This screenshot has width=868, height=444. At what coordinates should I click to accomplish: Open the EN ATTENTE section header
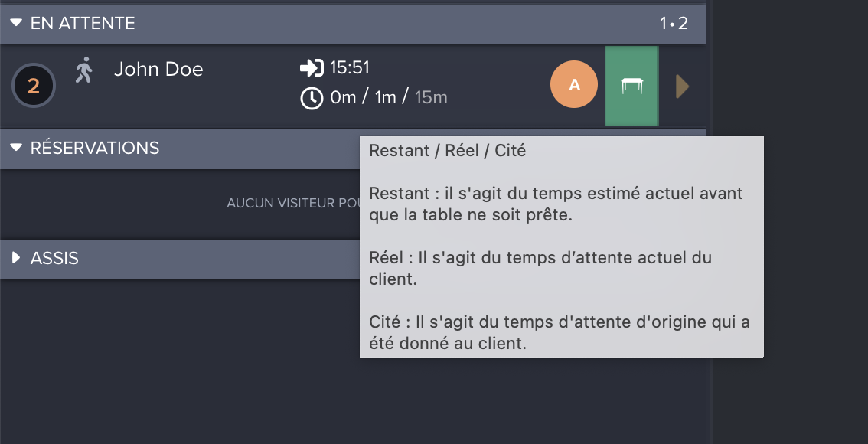pyautogui.click(x=83, y=23)
